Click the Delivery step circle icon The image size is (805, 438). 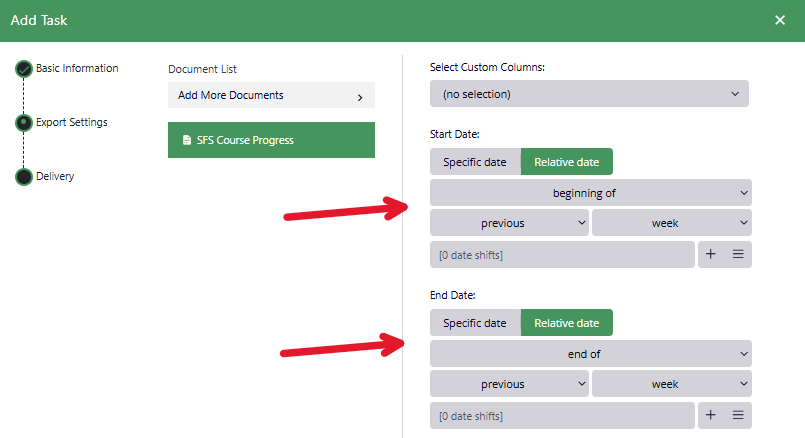[24, 177]
